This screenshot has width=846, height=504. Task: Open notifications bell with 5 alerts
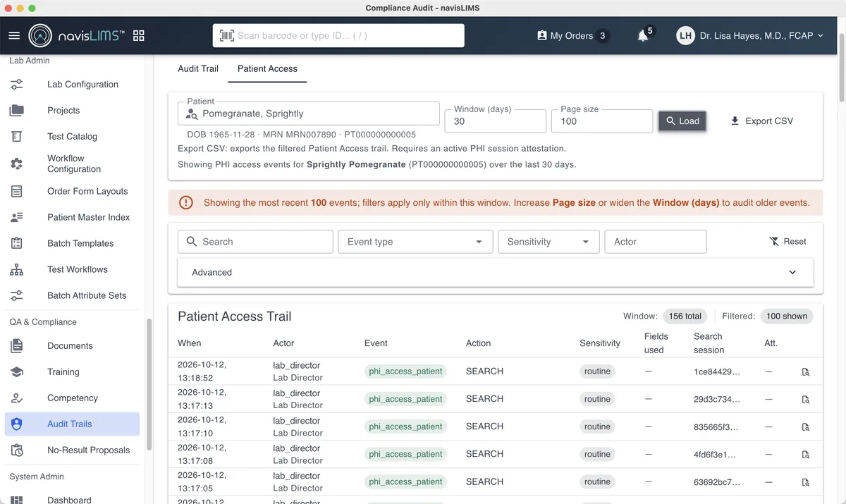643,36
